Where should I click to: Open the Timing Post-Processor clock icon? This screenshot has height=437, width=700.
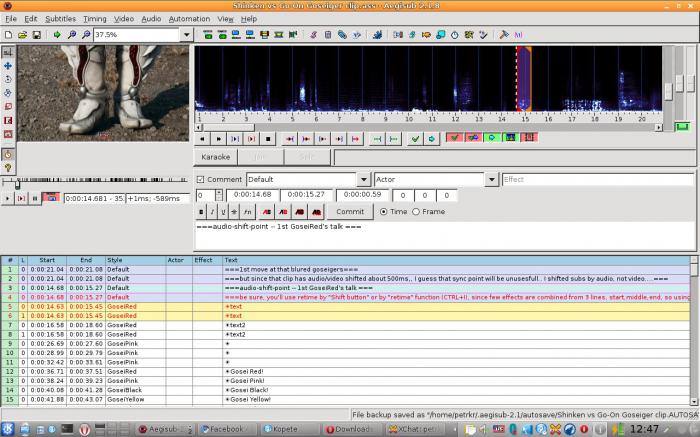coord(454,35)
